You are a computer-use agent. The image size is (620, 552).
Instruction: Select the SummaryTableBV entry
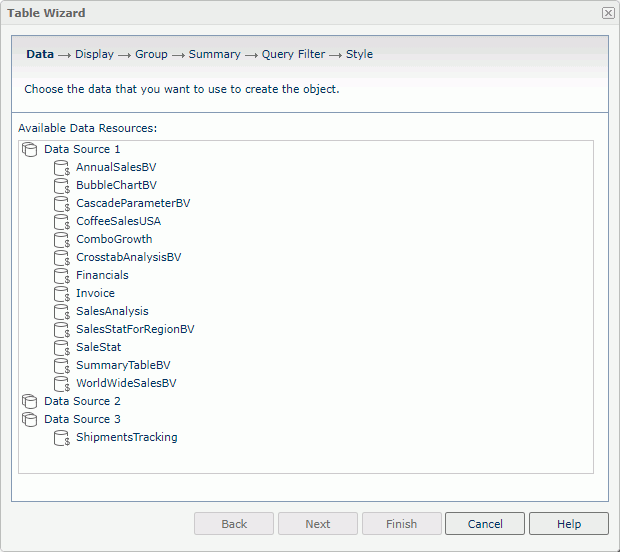[123, 365]
